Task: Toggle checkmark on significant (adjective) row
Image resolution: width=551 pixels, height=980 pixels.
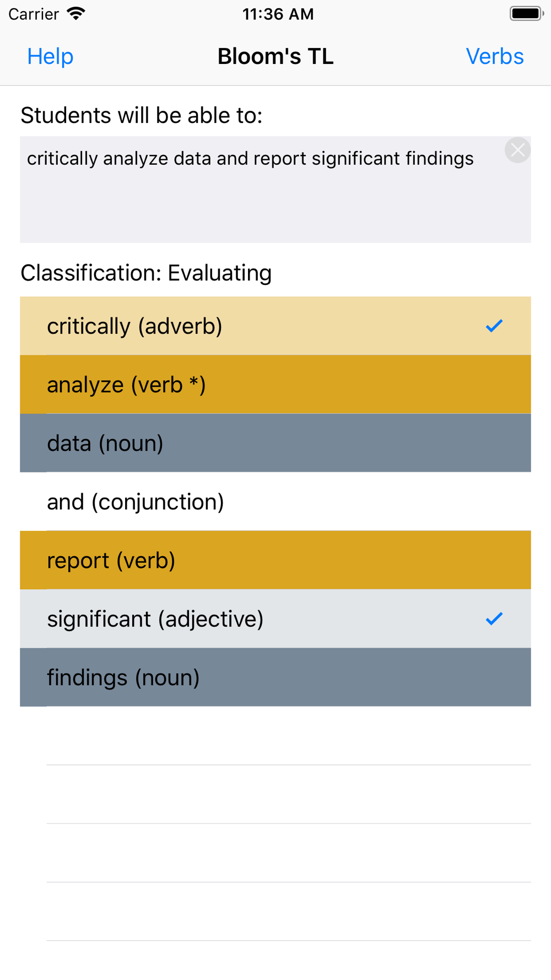Action: coord(494,618)
